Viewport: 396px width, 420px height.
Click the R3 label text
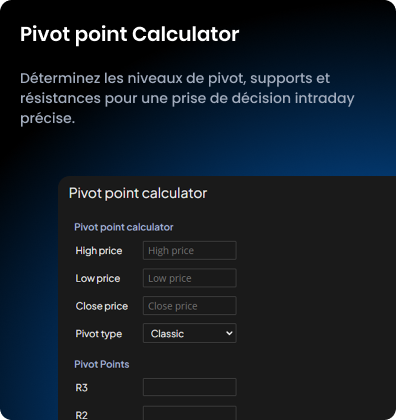82,388
